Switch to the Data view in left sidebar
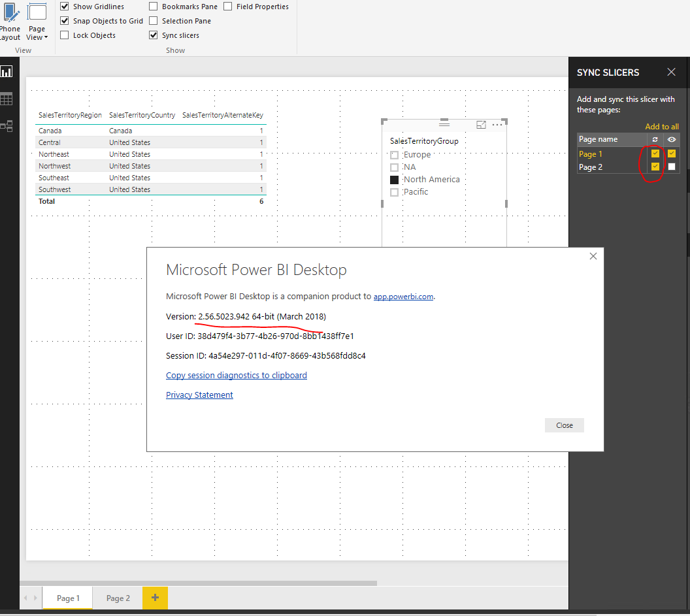Screen dimensions: 690x616 coord(7,99)
